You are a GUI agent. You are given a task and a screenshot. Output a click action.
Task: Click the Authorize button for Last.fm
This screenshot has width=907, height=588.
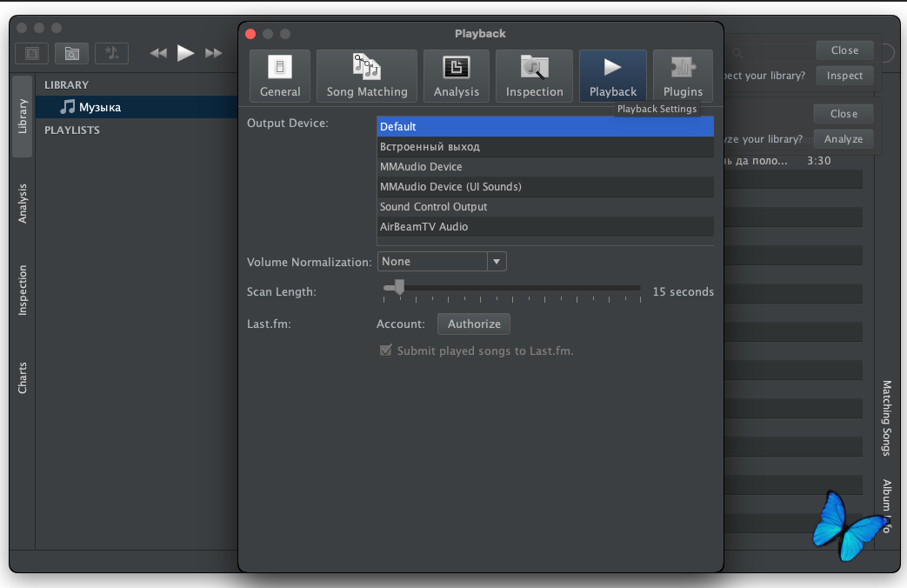tap(474, 324)
